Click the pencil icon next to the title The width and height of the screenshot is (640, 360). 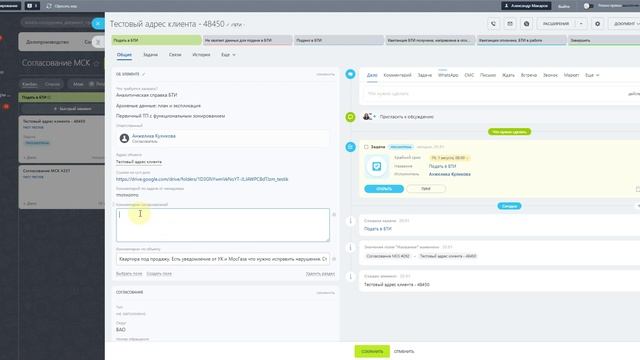(228, 25)
